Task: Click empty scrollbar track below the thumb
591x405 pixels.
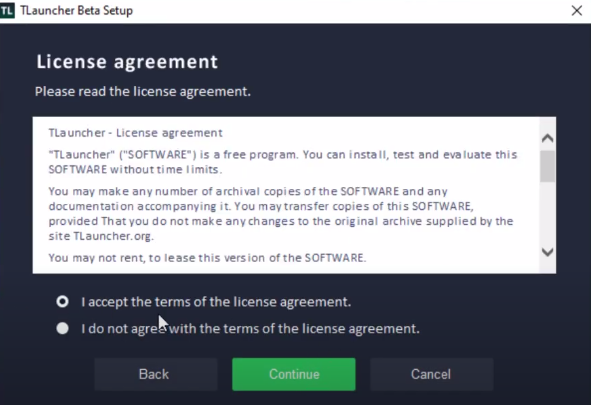Action: pyautogui.click(x=547, y=213)
